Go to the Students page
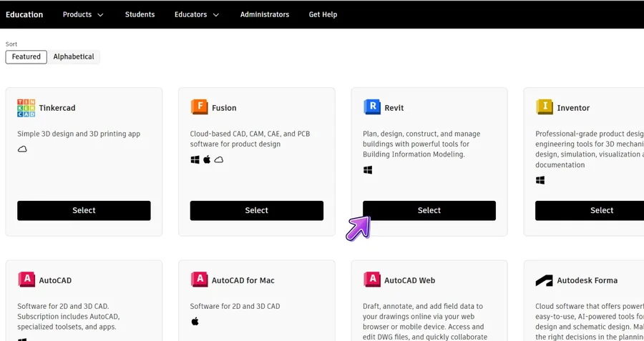 pyautogui.click(x=140, y=14)
